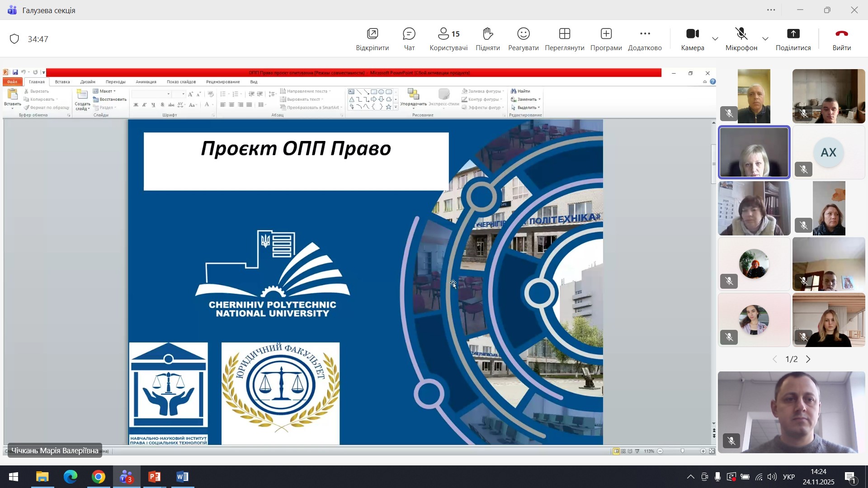Image resolution: width=868 pixels, height=488 pixels.
Task: Unmute the microphone toggle
Action: point(741,34)
